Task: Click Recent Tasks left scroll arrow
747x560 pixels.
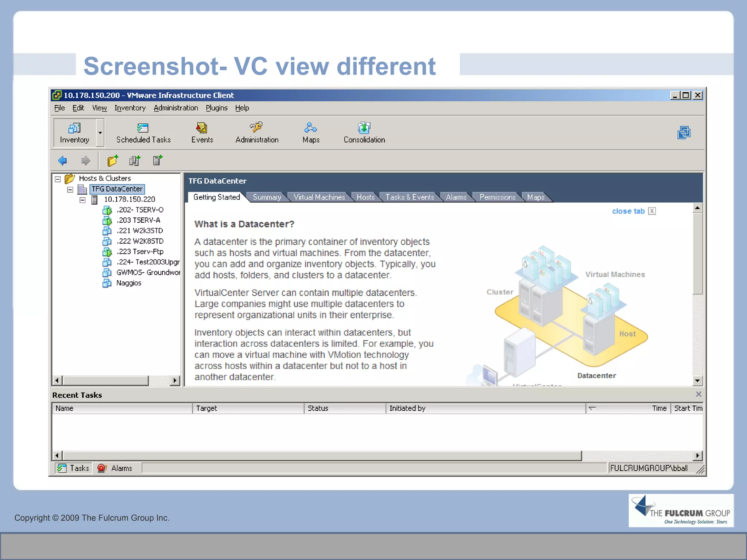Action: pos(57,455)
